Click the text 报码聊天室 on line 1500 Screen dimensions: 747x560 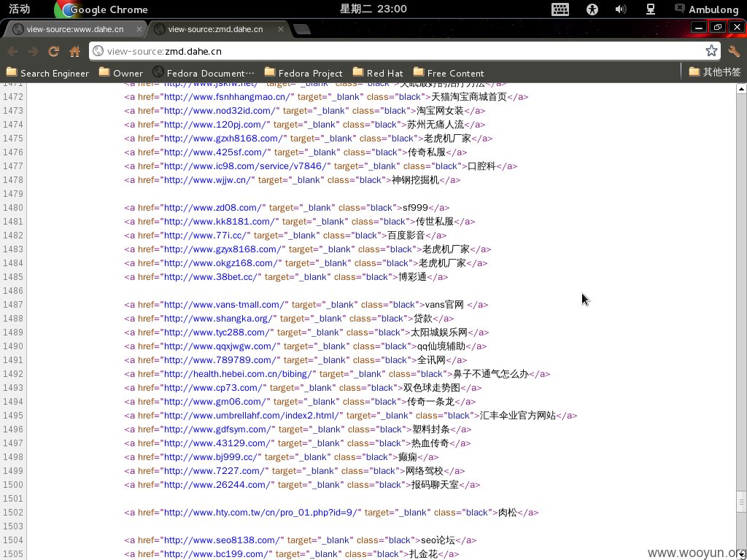[435, 485]
